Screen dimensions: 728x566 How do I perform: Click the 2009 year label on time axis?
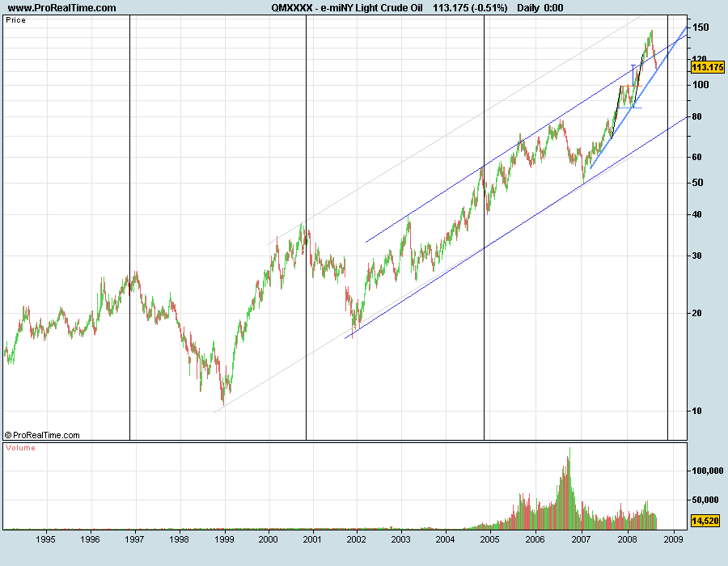pos(673,539)
